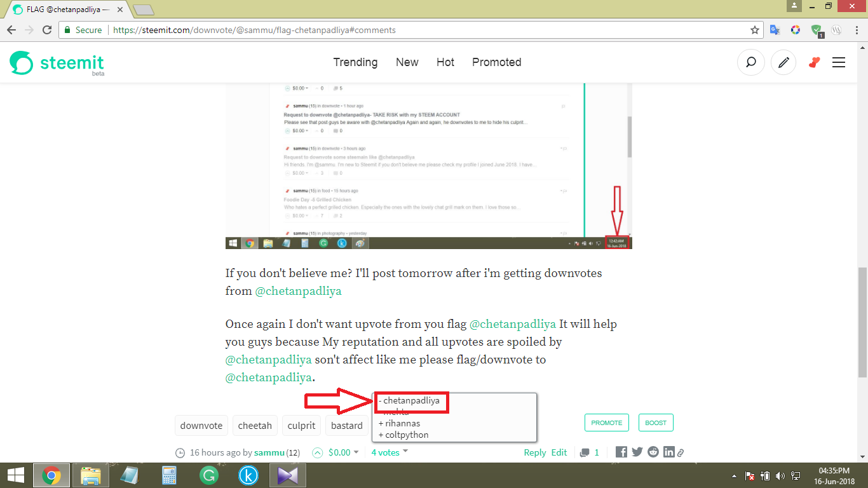Image resolution: width=868 pixels, height=488 pixels.
Task: Go back to the previous page
Action: tap(12, 30)
